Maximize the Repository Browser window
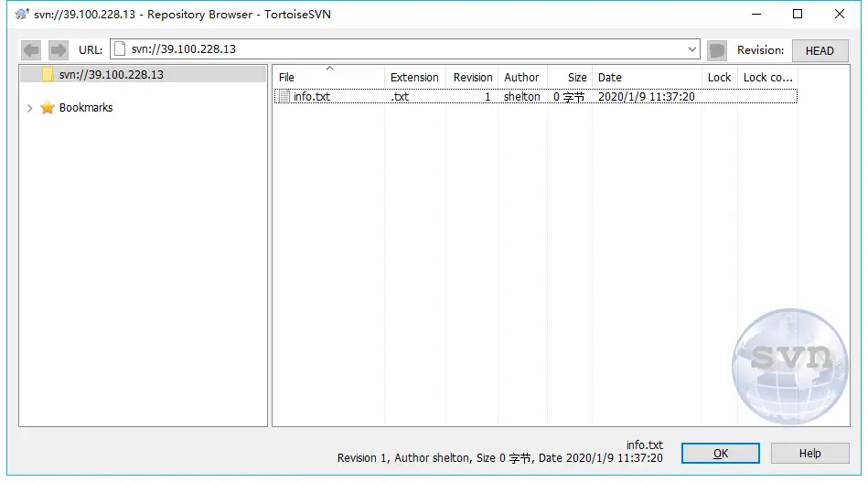This screenshot has width=868, height=482. click(798, 14)
